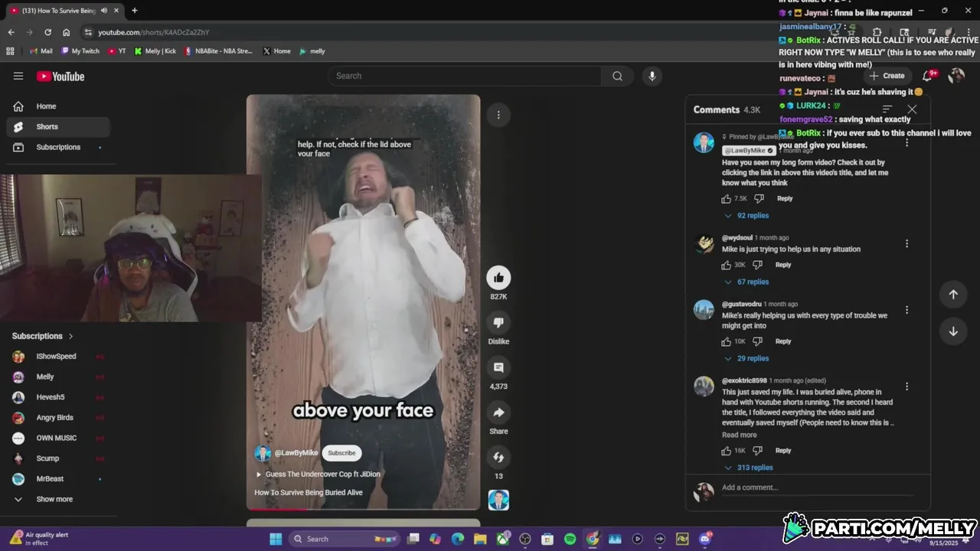Click the video progress bar
This screenshot has height=551, width=980.
[363, 509]
